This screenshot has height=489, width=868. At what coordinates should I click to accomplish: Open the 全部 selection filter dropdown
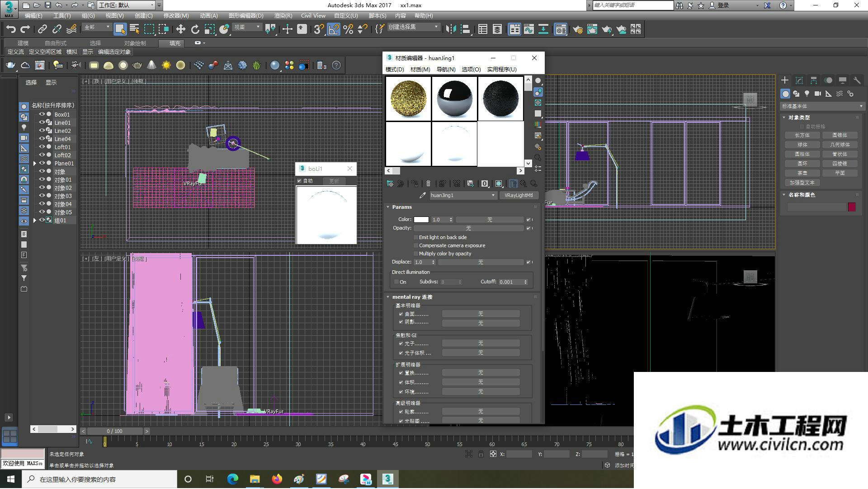(x=97, y=27)
